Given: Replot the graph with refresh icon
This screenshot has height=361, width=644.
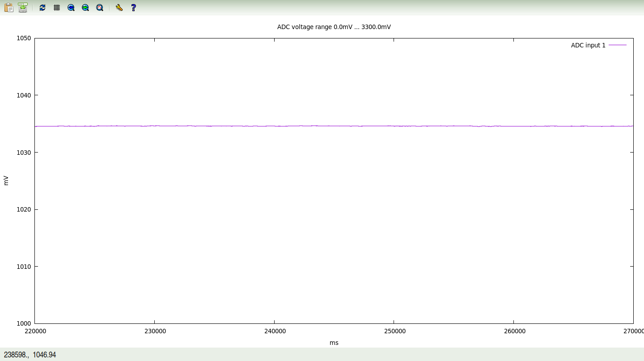Looking at the screenshot, I should [x=42, y=8].
